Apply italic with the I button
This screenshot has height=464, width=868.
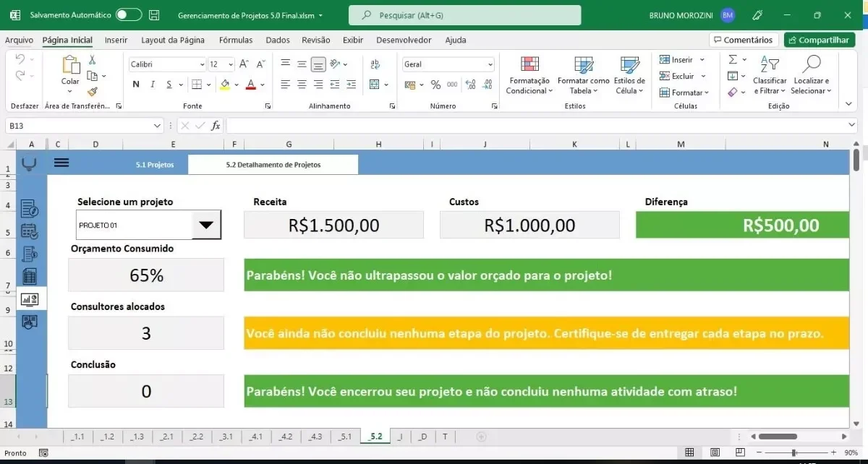pos(153,85)
